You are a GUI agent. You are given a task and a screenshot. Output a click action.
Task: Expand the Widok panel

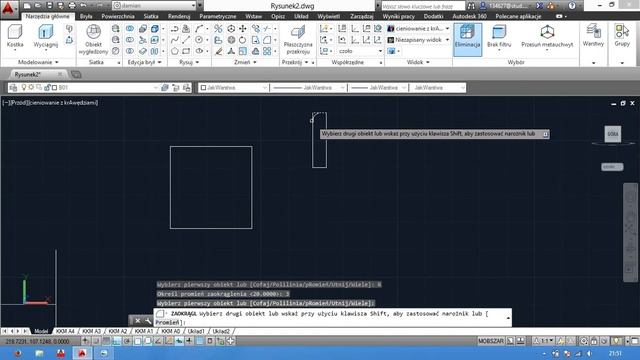click(x=418, y=62)
